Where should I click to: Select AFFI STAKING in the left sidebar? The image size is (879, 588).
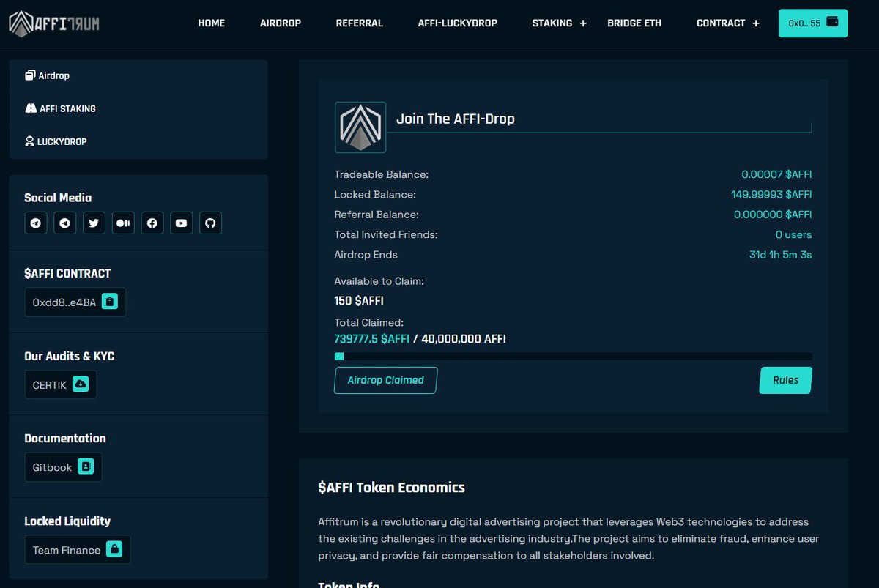[x=61, y=108]
